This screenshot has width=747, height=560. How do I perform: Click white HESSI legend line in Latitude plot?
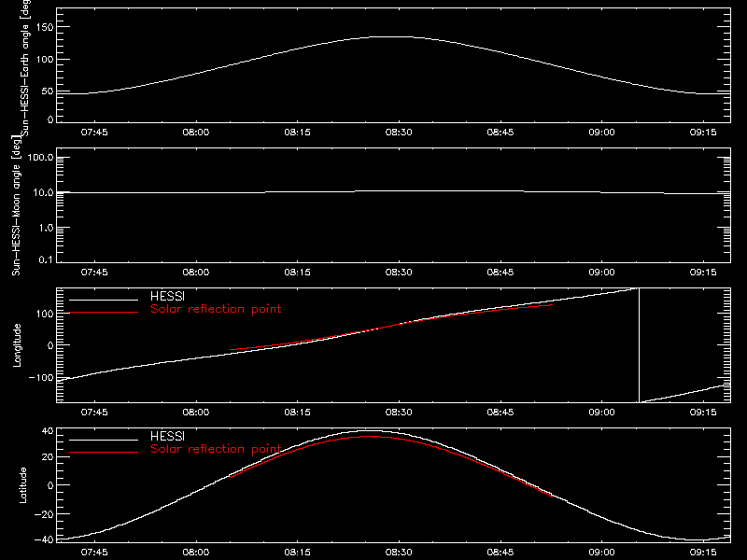(x=104, y=440)
